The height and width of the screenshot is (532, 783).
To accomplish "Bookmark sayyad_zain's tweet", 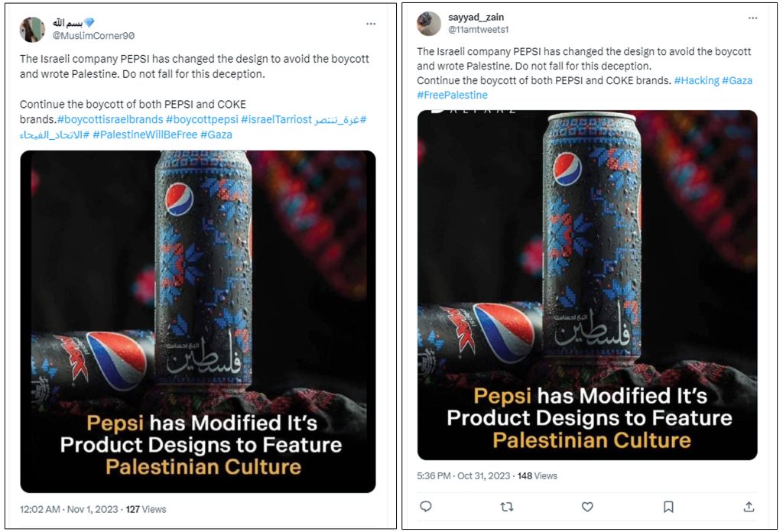I will [x=668, y=507].
